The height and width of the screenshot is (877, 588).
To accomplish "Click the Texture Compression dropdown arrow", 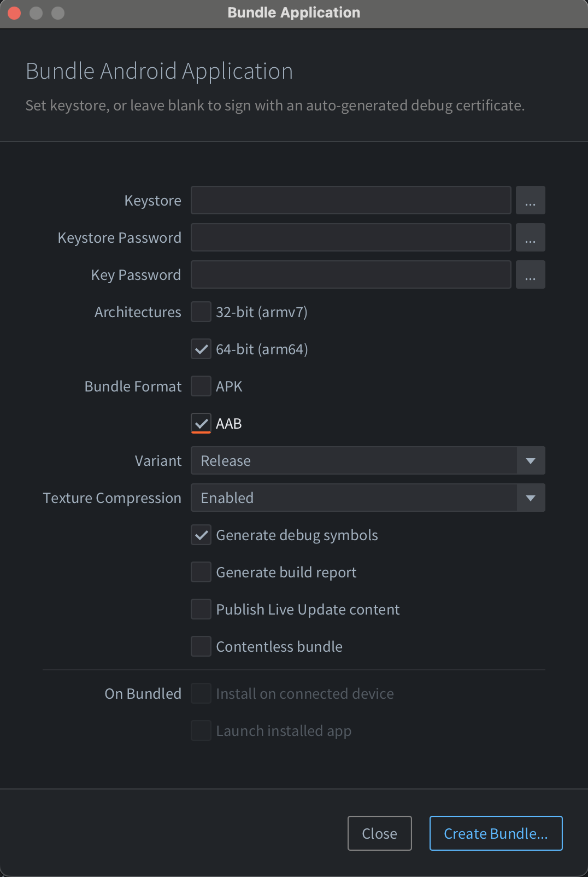I will 530,498.
